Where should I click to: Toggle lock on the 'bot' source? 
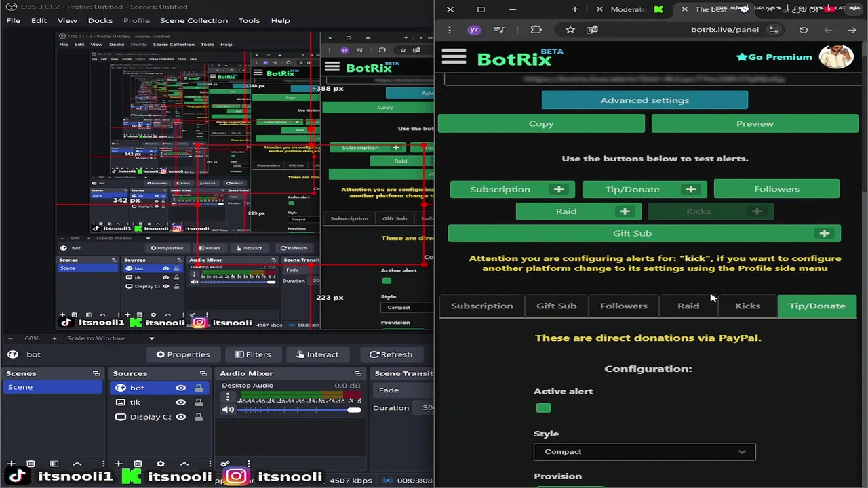pyautogui.click(x=198, y=388)
